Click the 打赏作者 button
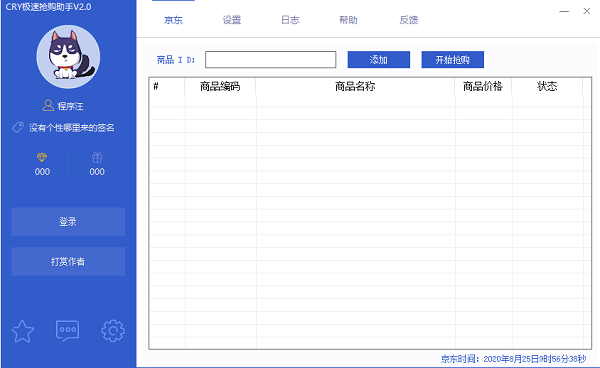Viewport: 600px width, 368px height. (x=68, y=261)
